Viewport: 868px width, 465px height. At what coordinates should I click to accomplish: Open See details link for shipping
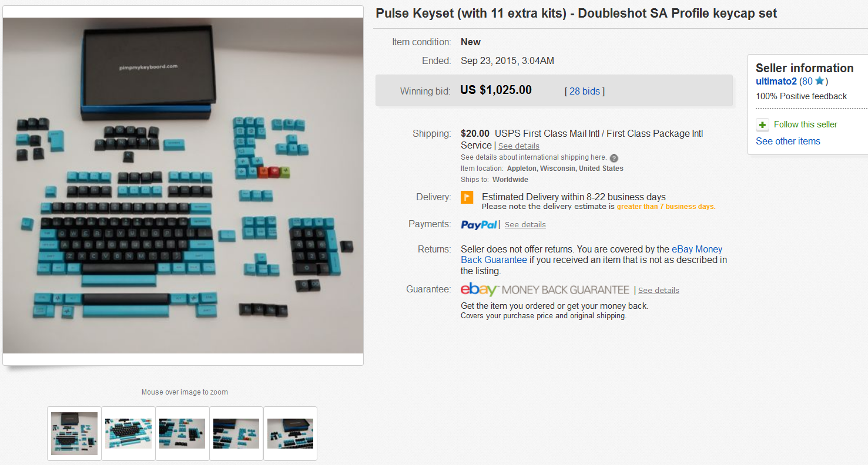(x=519, y=146)
